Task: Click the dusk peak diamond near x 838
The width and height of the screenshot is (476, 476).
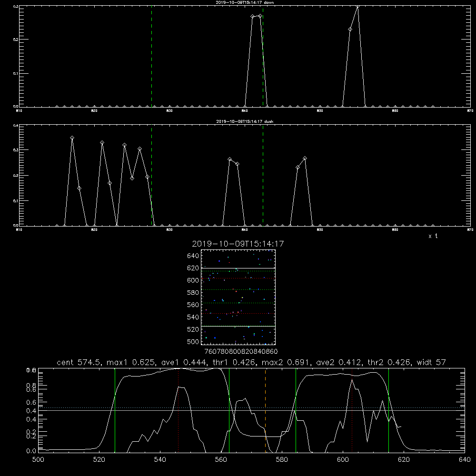Action: pyautogui.click(x=230, y=159)
